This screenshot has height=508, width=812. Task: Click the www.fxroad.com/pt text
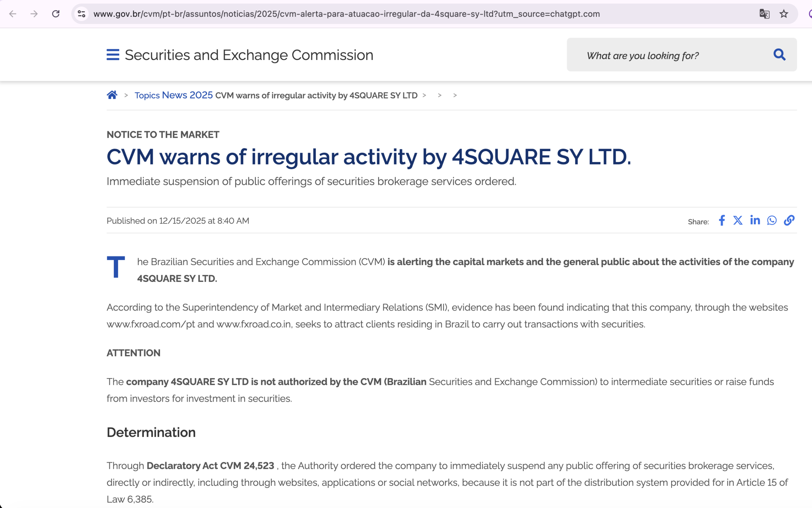click(151, 324)
